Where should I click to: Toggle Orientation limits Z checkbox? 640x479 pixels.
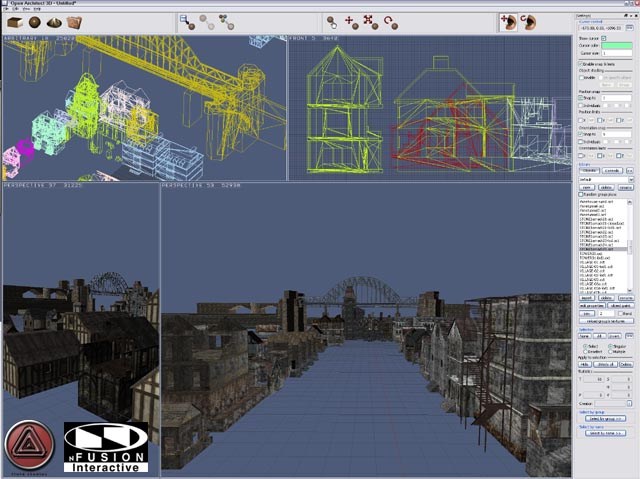619,156
